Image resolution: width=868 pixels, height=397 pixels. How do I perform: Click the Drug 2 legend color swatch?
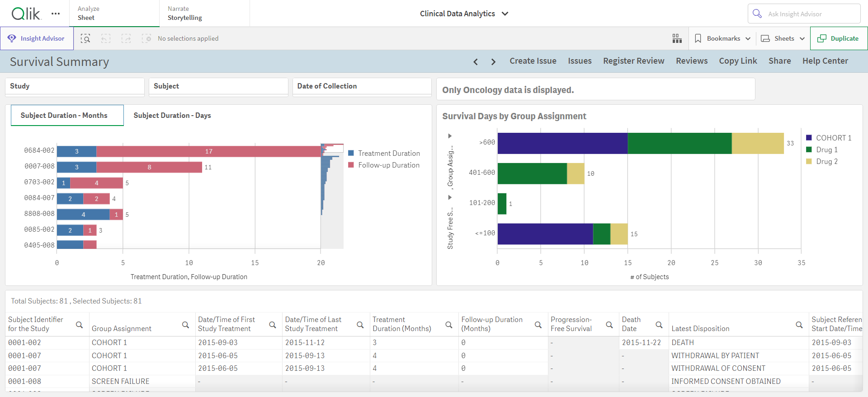(x=809, y=161)
